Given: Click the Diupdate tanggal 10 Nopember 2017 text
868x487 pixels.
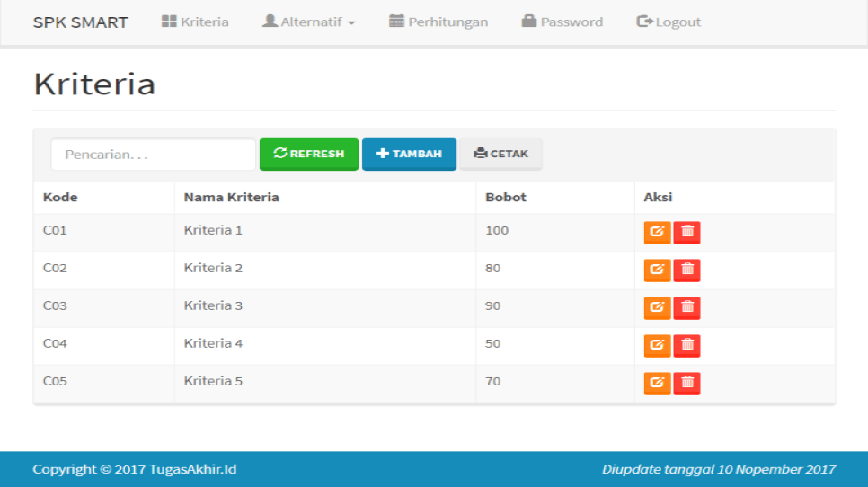Looking at the screenshot, I should 719,469.
